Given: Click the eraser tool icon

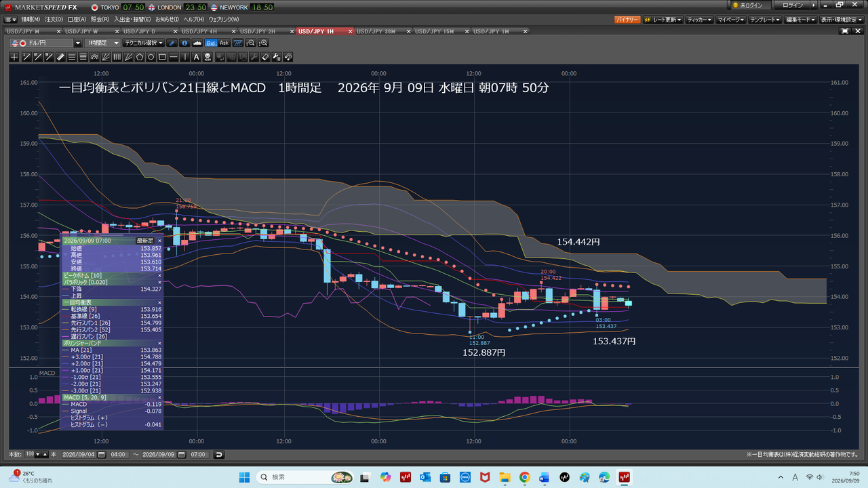Looking at the screenshot, I should point(266,57).
